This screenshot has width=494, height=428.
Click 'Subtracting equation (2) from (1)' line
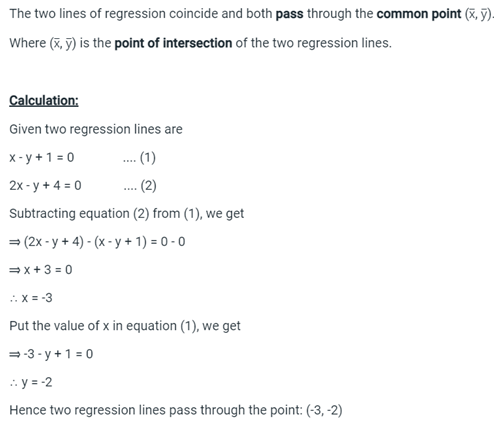(127, 214)
